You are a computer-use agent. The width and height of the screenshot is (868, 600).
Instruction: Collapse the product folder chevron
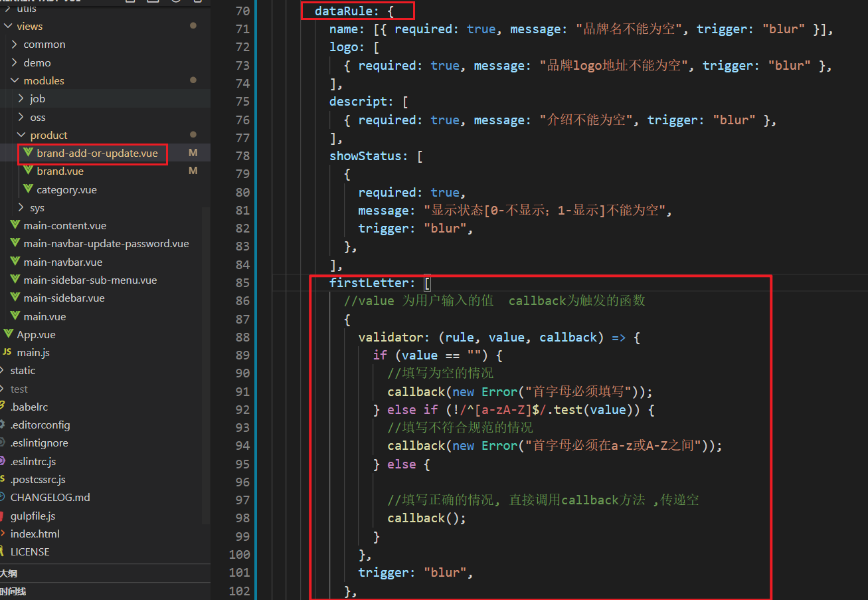pyautogui.click(x=21, y=135)
